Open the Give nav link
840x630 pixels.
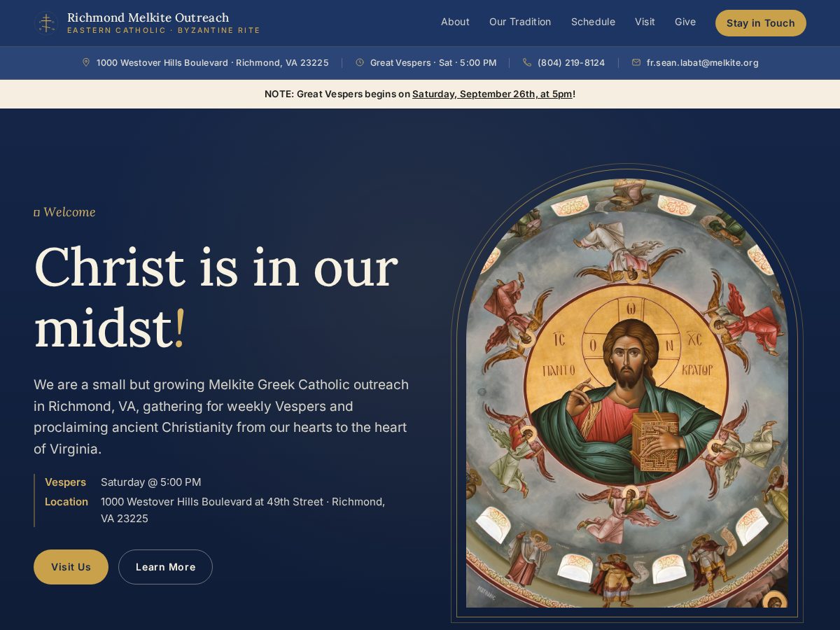click(x=685, y=22)
